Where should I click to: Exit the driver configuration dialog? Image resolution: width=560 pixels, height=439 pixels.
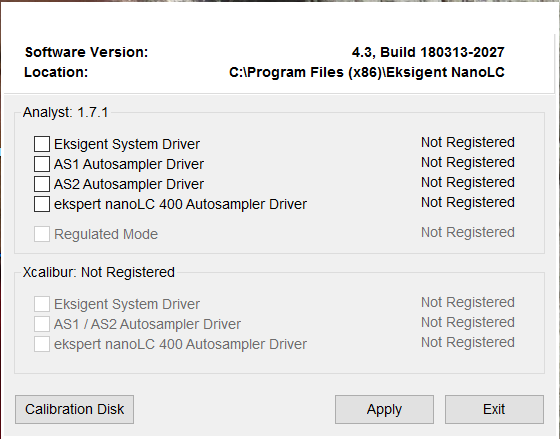494,409
